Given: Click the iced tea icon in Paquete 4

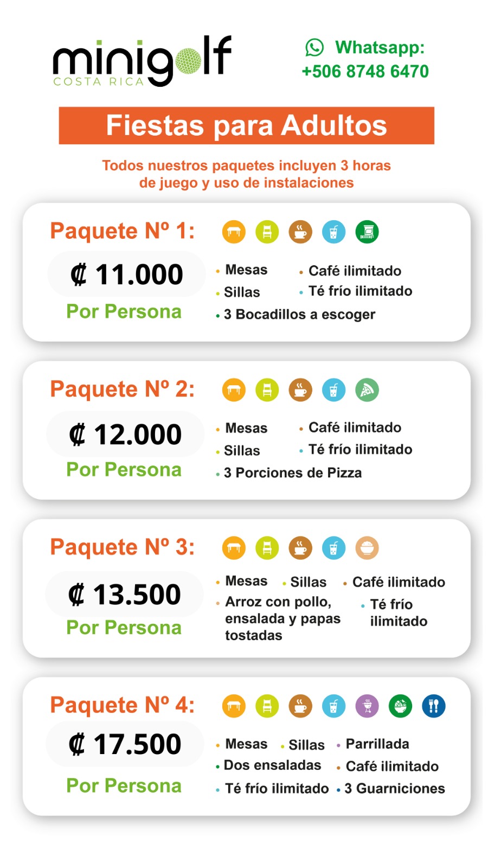Looking at the screenshot, I should coord(333,706).
